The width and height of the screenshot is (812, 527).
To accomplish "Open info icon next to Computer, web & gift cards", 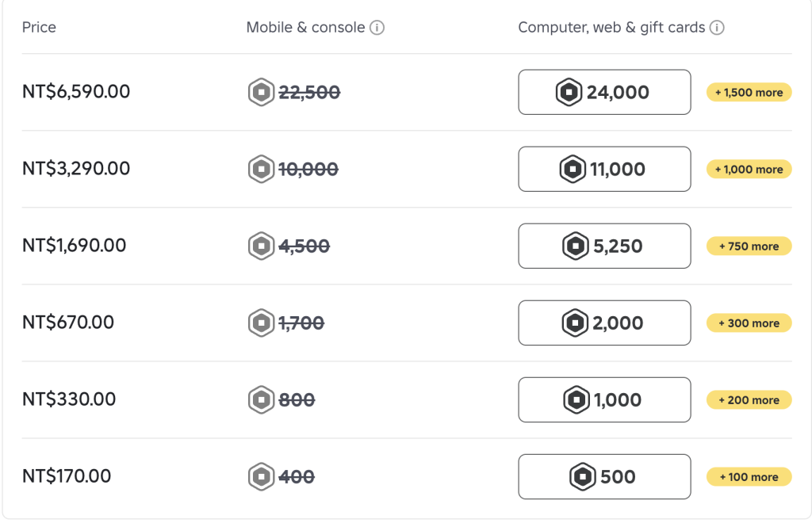I will [x=717, y=28].
